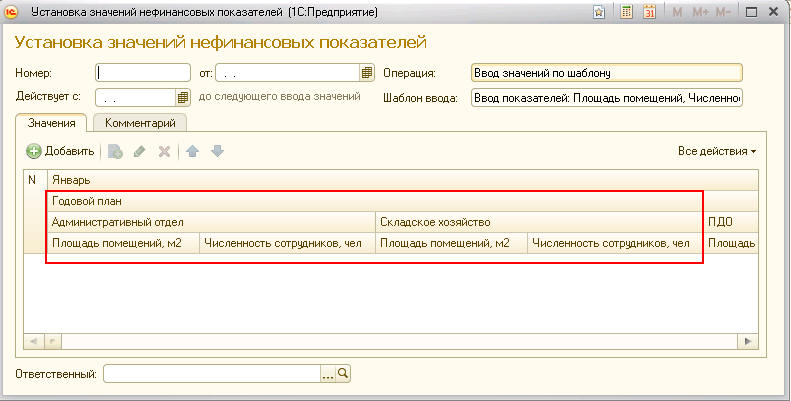This screenshot has height=401, width=791.
Task: Click Численность сотрудников under Административный отдел
Action: pyautogui.click(x=288, y=243)
